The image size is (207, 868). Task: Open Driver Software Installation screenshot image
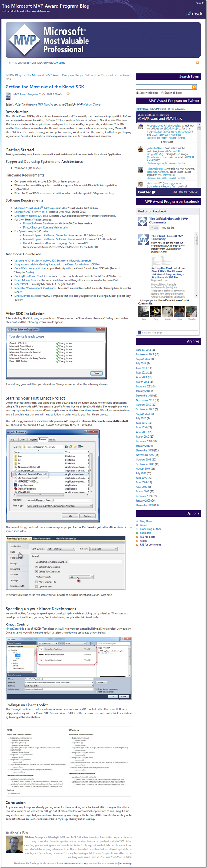pos(56,353)
